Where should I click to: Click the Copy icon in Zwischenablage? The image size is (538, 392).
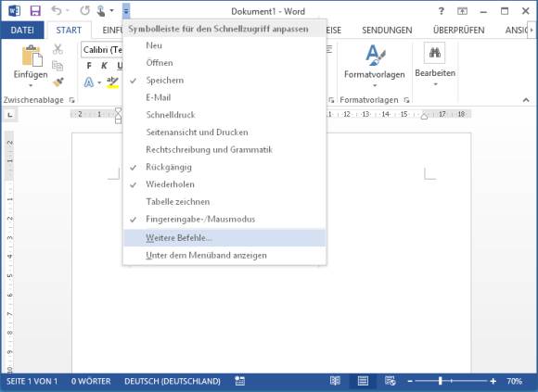[x=58, y=66]
